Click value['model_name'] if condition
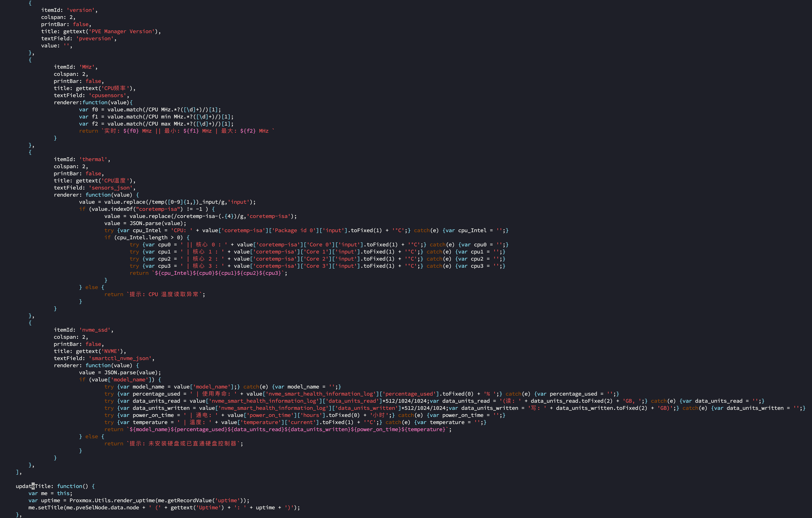 (120, 379)
